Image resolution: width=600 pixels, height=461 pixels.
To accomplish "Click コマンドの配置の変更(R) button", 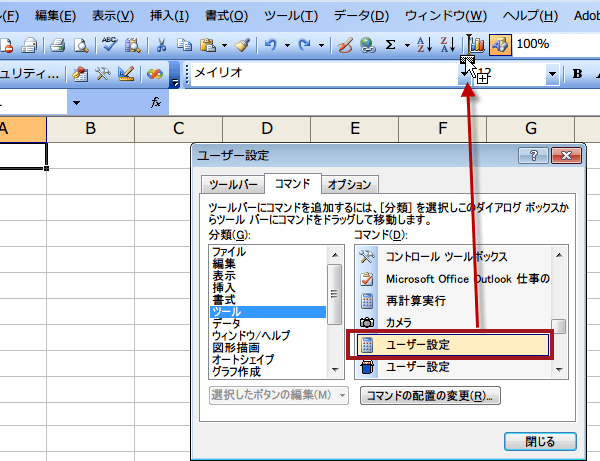I will [430, 395].
